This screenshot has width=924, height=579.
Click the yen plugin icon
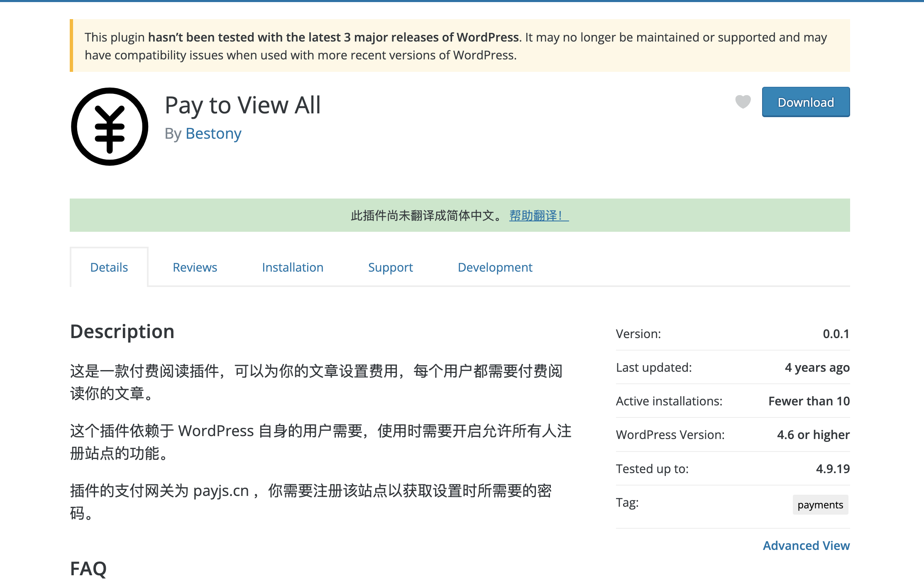point(110,127)
